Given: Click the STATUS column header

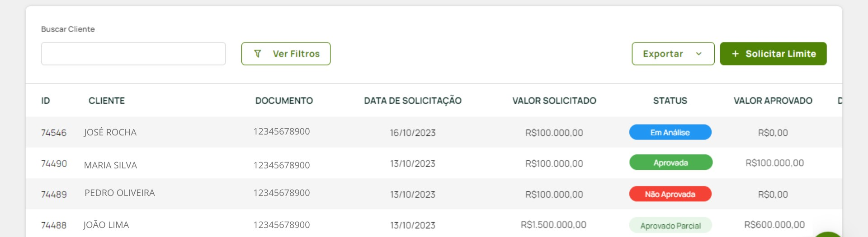Looking at the screenshot, I should point(670,101).
